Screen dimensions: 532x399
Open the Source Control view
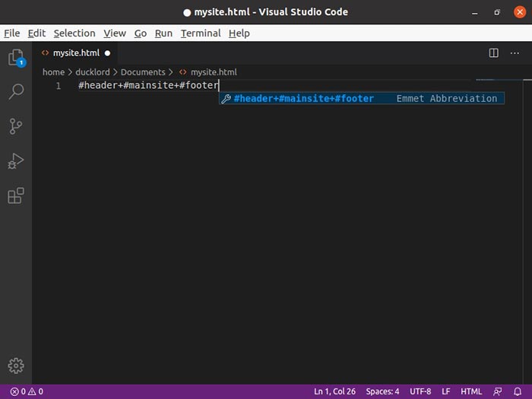15,126
